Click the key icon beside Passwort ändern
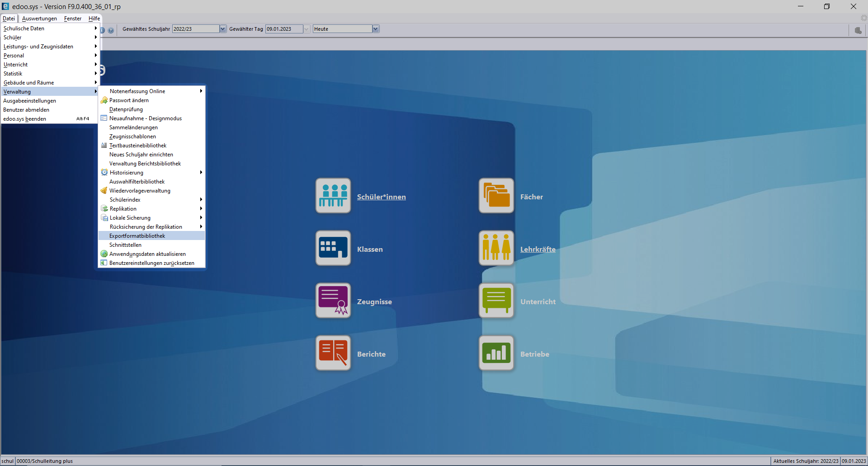868x466 pixels. [x=104, y=100]
